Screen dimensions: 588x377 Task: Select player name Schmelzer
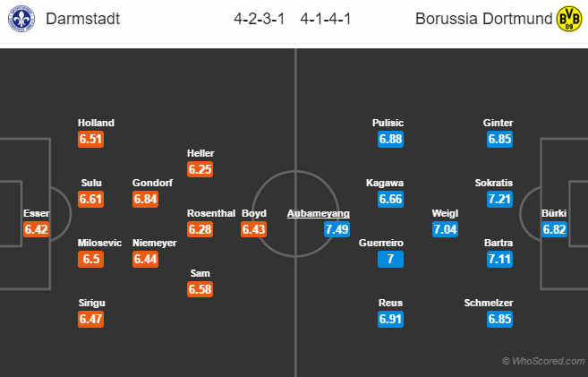pyautogui.click(x=489, y=303)
